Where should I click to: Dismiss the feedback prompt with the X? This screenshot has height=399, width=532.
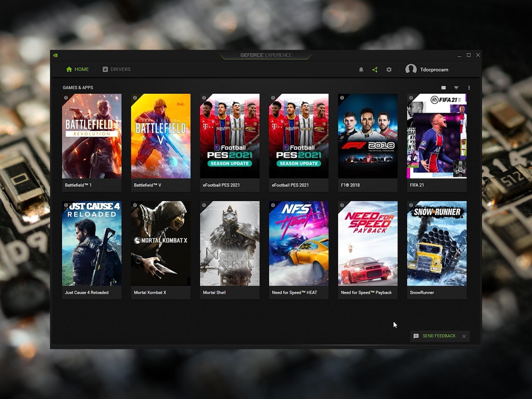pyautogui.click(x=464, y=336)
